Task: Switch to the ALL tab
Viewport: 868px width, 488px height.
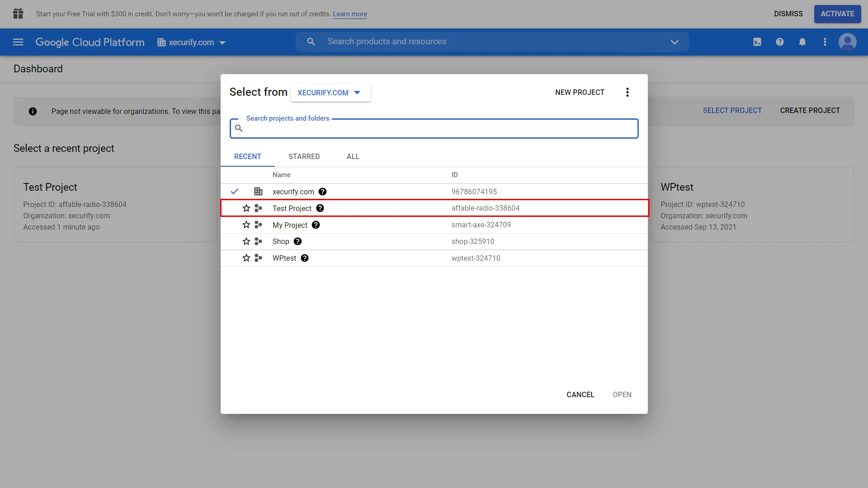Action: tap(353, 157)
